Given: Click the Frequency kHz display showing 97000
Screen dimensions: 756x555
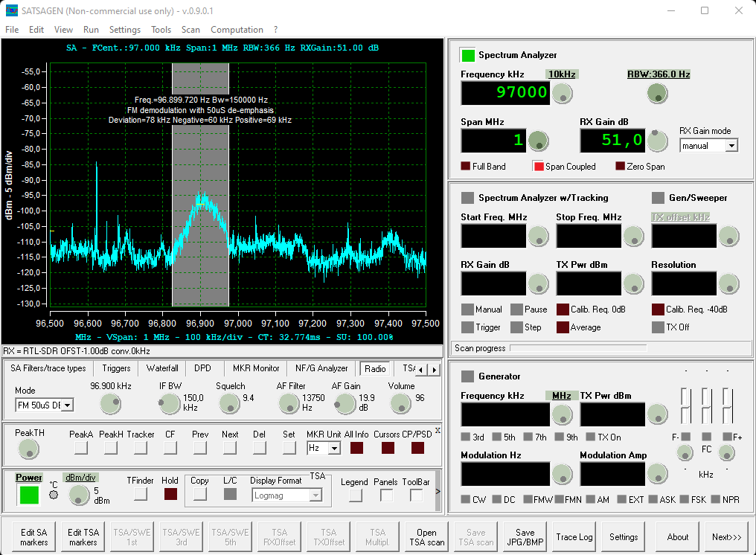Looking at the screenshot, I should (505, 92).
